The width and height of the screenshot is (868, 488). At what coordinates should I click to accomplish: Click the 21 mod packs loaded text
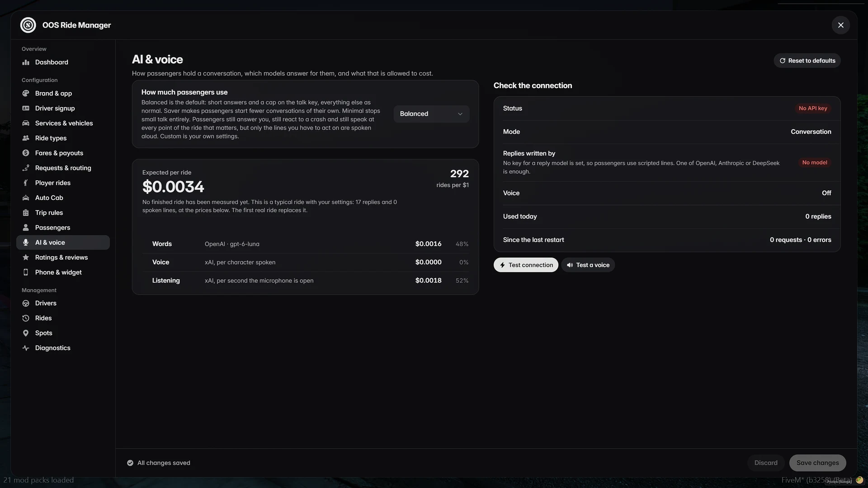tap(38, 480)
